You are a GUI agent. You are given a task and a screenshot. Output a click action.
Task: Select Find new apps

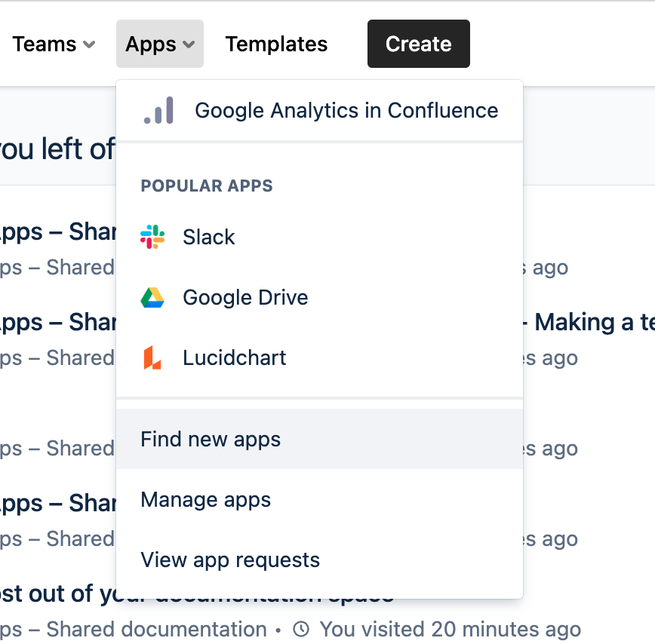(211, 439)
